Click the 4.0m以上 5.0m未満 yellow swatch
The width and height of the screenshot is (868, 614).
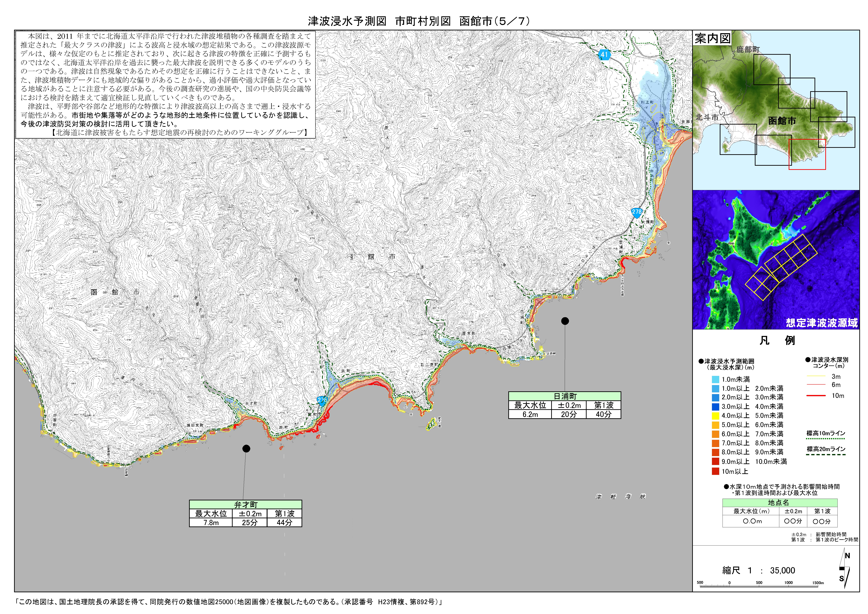tap(715, 416)
